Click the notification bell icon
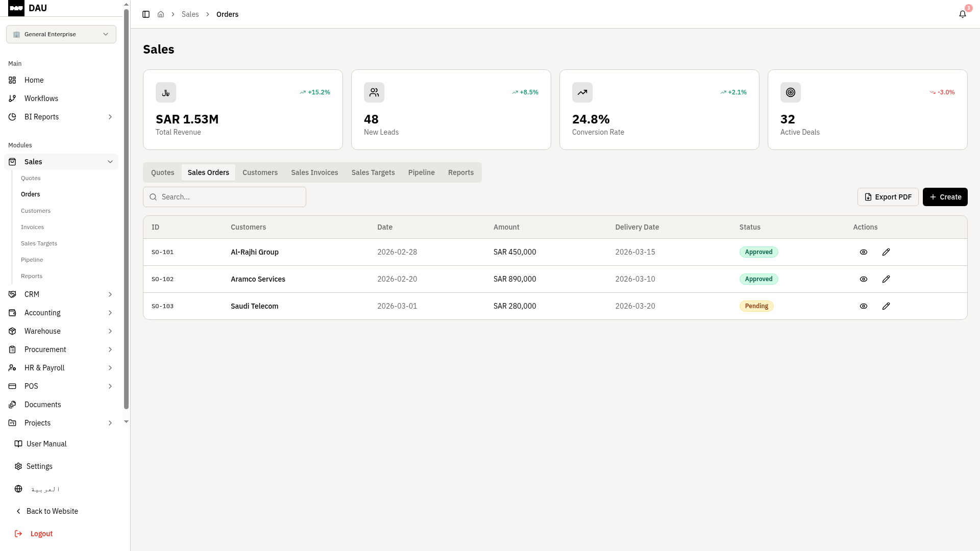The height and width of the screenshot is (551, 980). coord(962,14)
